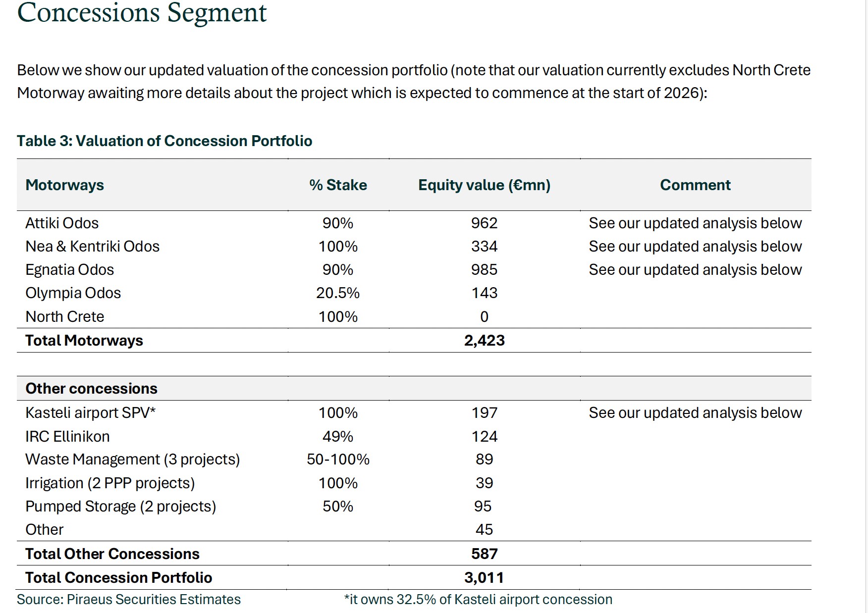This screenshot has height=613, width=868.
Task: Click the Piraeus Securities Estimates source line
Action: [x=129, y=600]
